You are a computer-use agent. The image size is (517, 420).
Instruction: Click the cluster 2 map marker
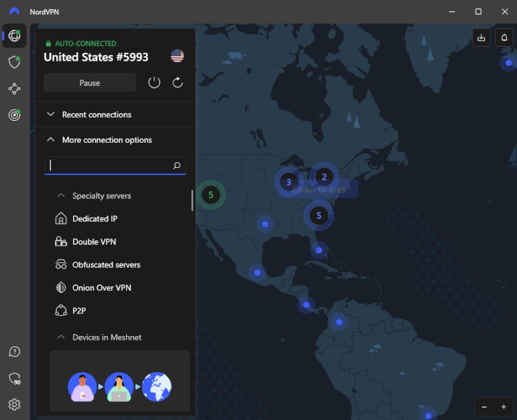point(324,177)
